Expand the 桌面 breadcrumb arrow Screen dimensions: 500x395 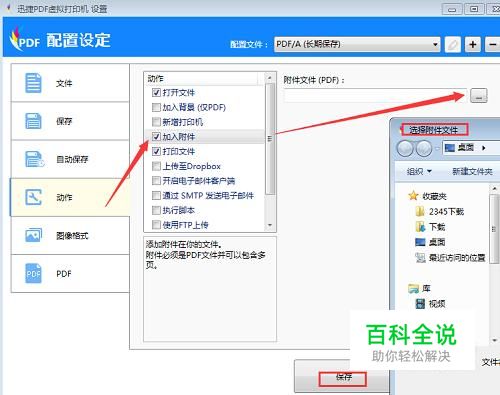click(484, 148)
